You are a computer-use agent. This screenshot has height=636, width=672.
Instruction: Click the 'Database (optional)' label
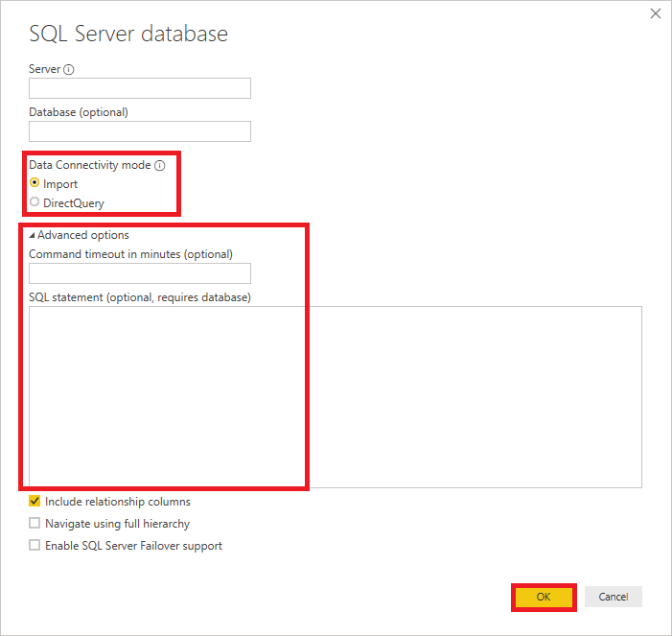point(79,112)
